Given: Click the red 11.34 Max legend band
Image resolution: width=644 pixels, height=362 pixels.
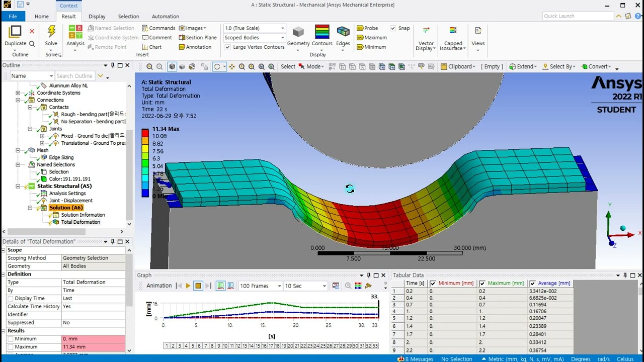Looking at the screenshot, I should click(x=145, y=133).
